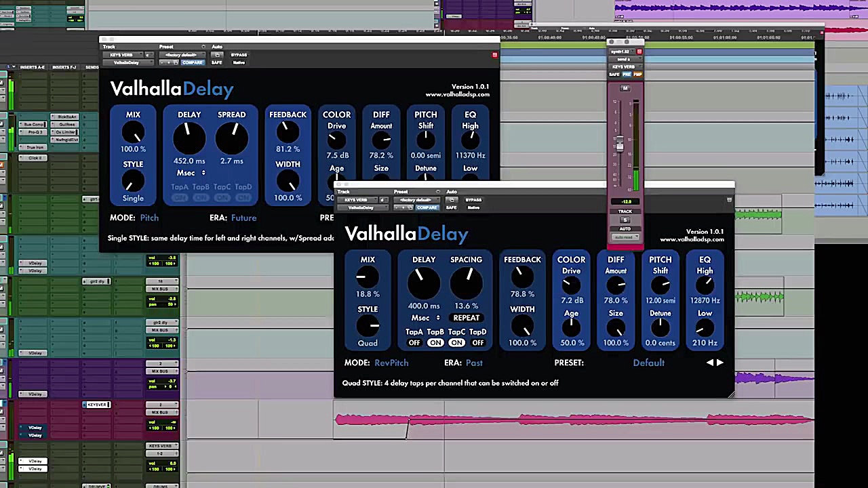868x488 pixels.
Task: Click the PITCH Shift knob in front ValhallaDelay
Action: [x=660, y=285]
